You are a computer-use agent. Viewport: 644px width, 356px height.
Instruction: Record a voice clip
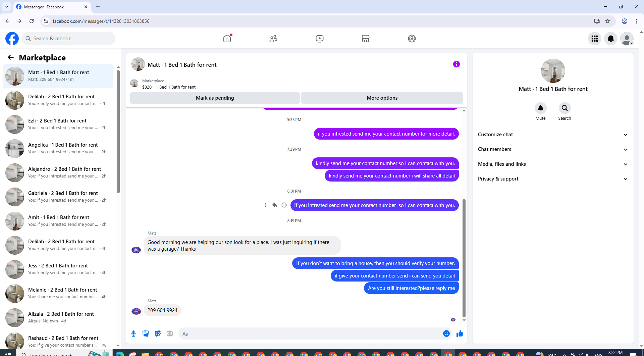[x=133, y=334]
